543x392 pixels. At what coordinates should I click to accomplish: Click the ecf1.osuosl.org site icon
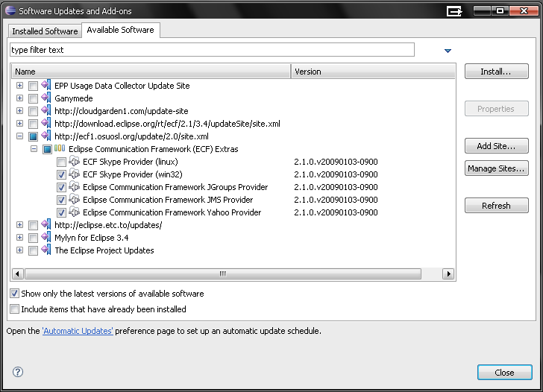point(46,136)
